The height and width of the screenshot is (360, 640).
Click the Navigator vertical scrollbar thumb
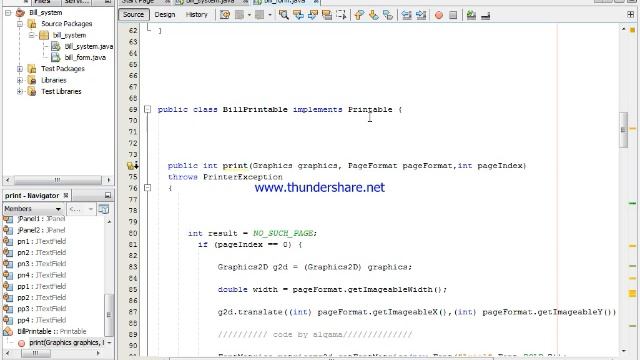(109, 315)
